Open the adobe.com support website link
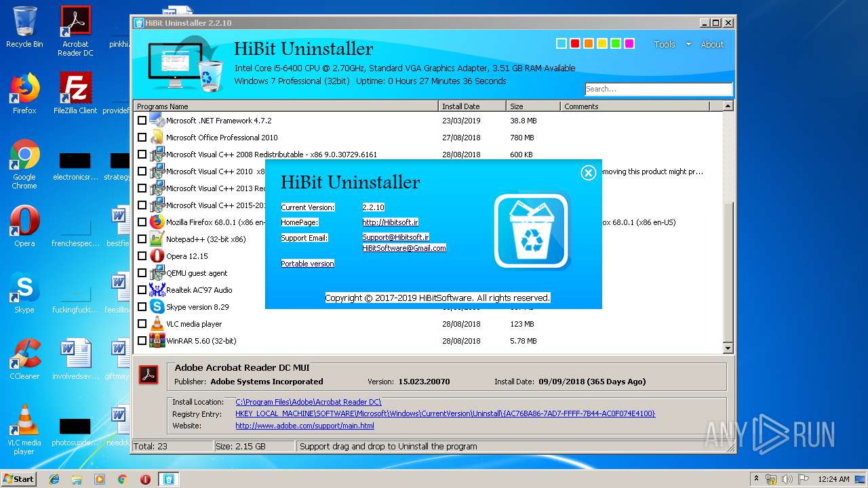868x488 pixels. tap(304, 426)
